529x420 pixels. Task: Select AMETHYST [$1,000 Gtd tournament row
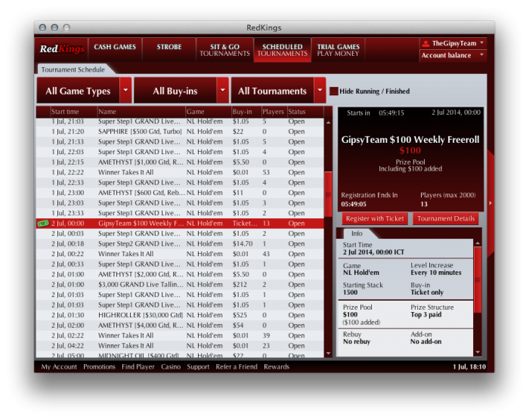(180, 162)
